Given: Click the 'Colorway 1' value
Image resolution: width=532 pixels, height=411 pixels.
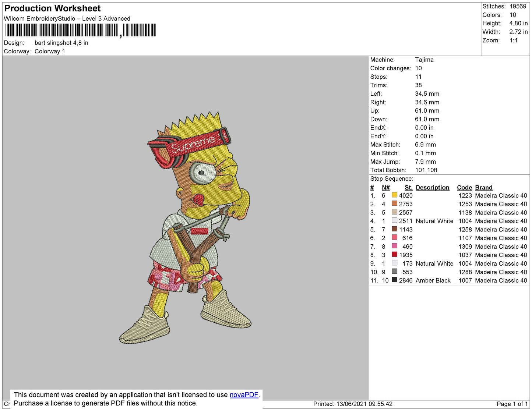Looking at the screenshot, I should coord(50,51).
